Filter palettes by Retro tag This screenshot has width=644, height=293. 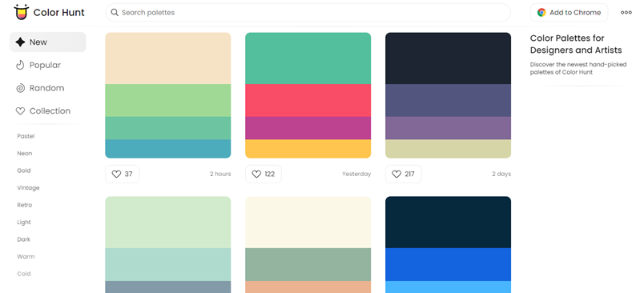25,205
